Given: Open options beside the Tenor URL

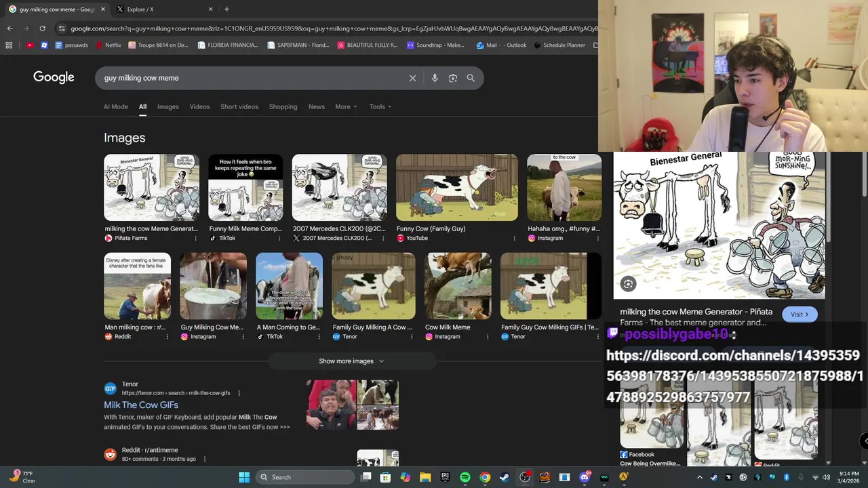Looking at the screenshot, I should 239,393.
